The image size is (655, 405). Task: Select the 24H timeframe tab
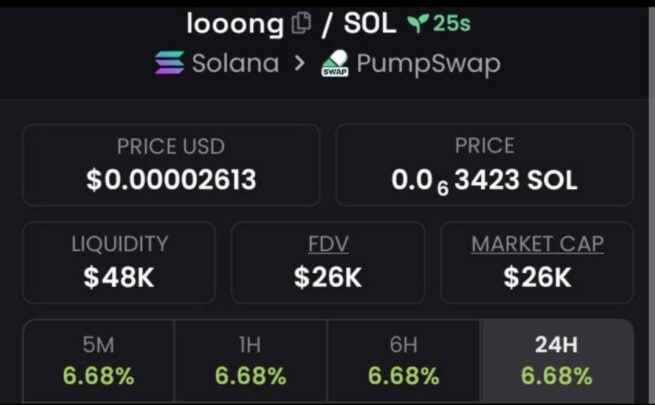click(557, 361)
